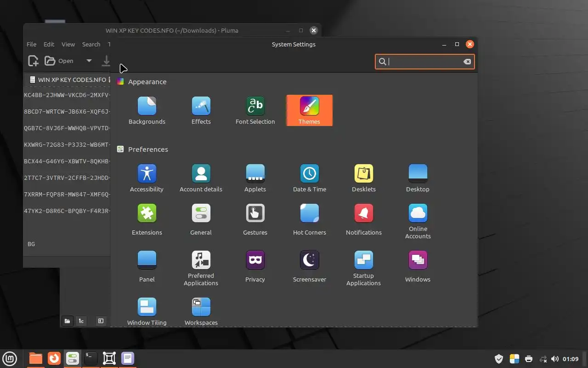
Task: Switch to Pluma text editor in panel
Action: click(x=128, y=358)
